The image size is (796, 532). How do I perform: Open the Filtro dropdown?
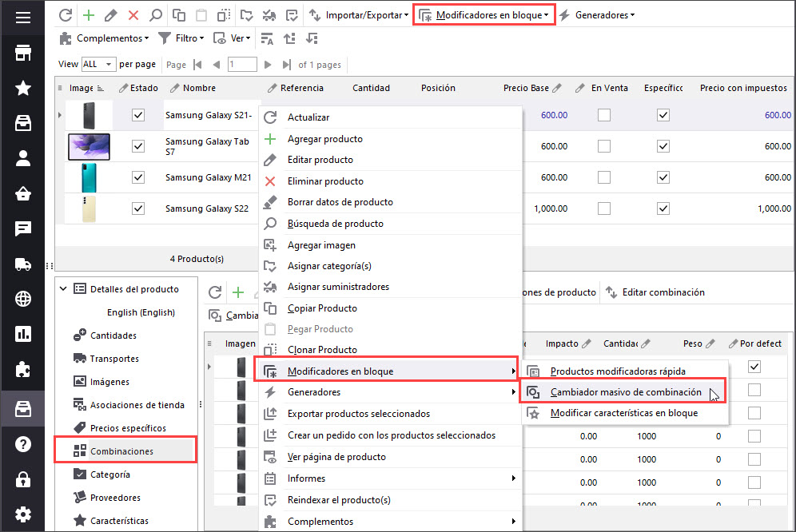[181, 38]
